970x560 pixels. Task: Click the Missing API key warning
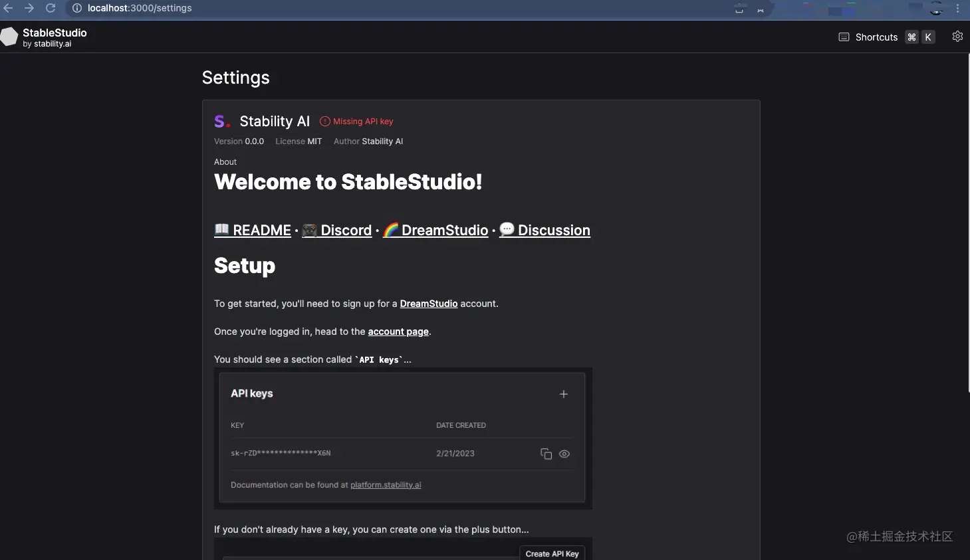(356, 122)
